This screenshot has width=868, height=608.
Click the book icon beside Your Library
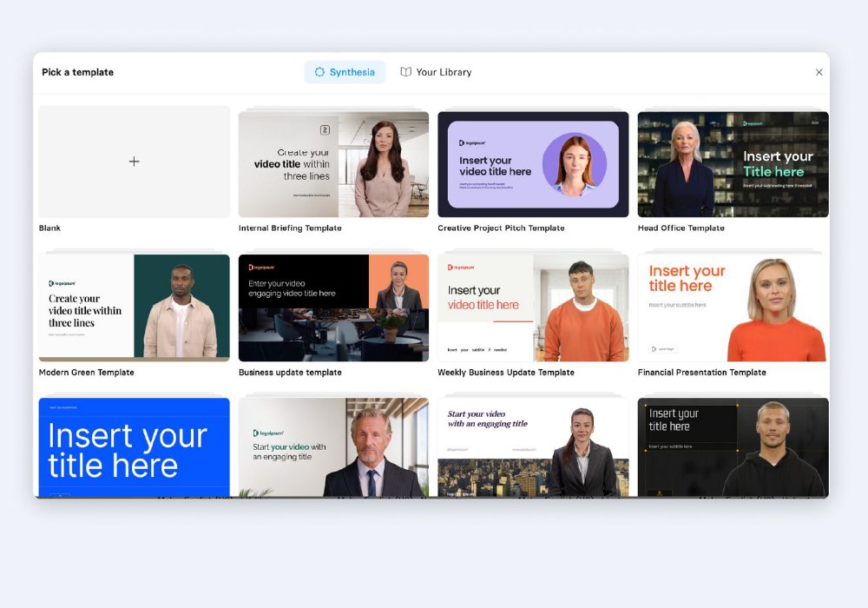[x=405, y=72]
